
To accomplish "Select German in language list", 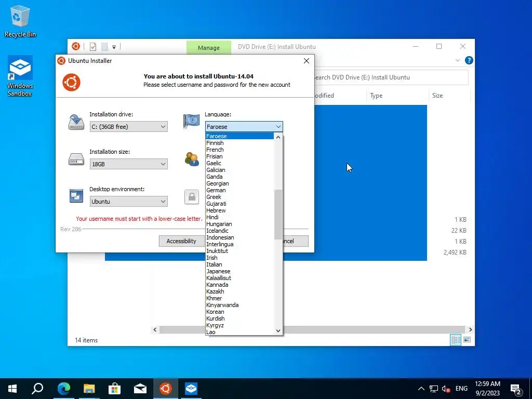I will click(240, 190).
